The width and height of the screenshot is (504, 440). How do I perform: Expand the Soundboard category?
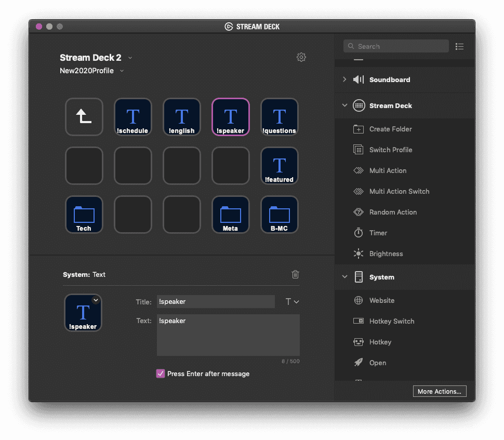[344, 79]
